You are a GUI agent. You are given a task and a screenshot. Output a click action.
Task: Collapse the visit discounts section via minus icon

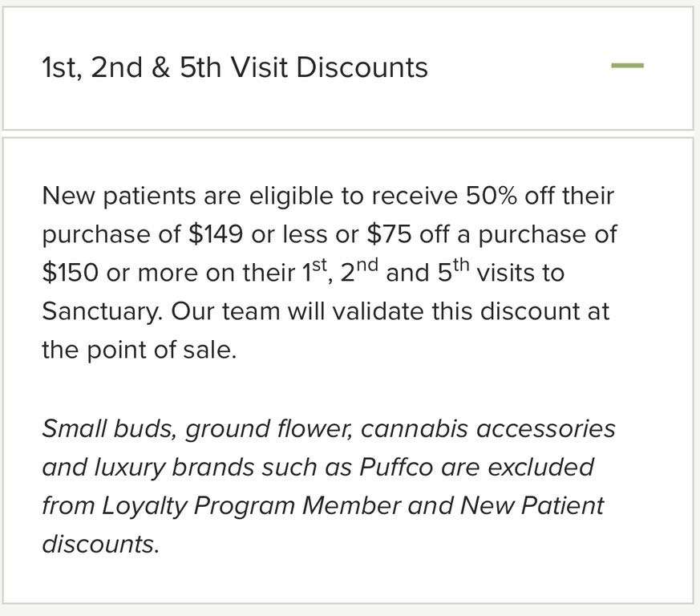tap(627, 66)
